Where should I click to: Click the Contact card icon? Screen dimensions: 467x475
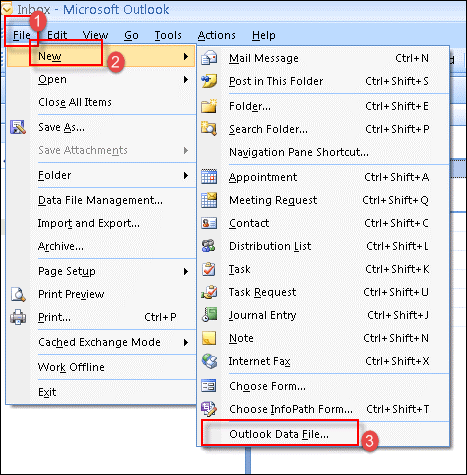(x=209, y=223)
